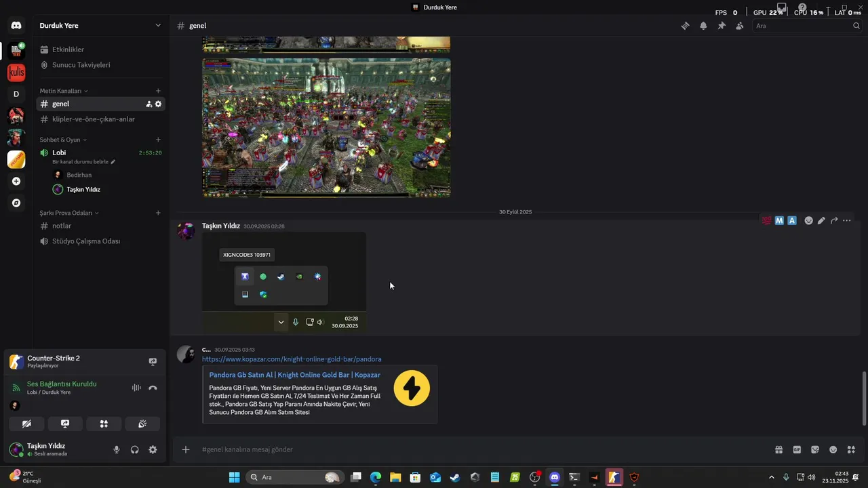The height and width of the screenshot is (488, 868).
Task: Open Steam from the Windows taskbar
Action: click(x=455, y=477)
